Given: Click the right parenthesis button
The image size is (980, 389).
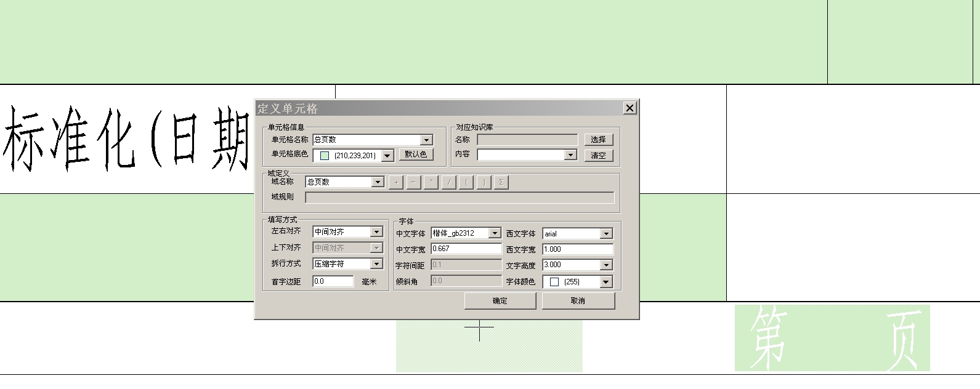Looking at the screenshot, I should pyautogui.click(x=484, y=182).
